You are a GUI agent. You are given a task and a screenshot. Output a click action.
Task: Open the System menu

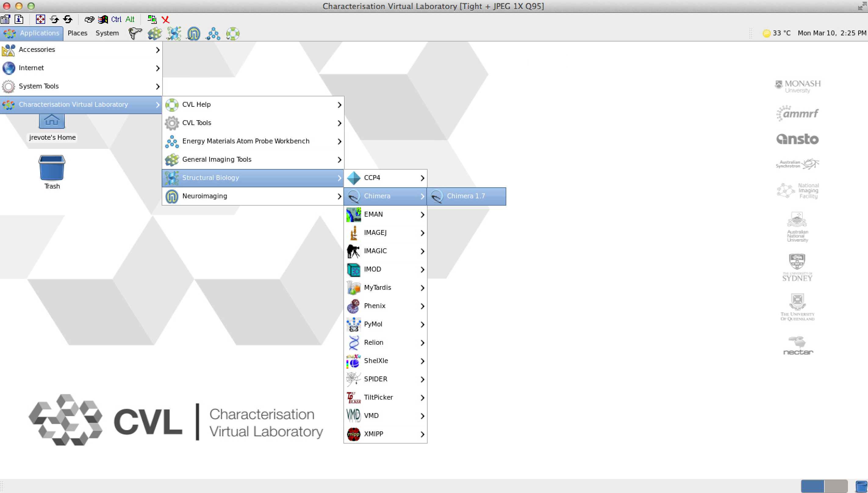coord(107,33)
